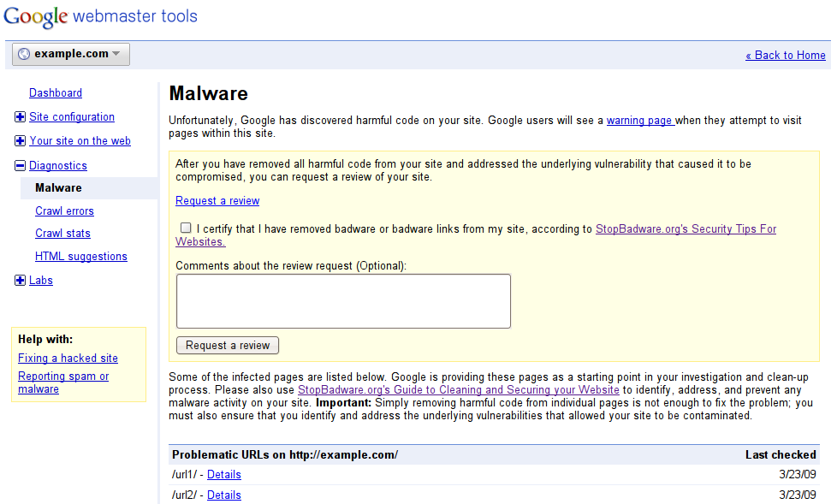Click the globe icon beside example.com

24,54
